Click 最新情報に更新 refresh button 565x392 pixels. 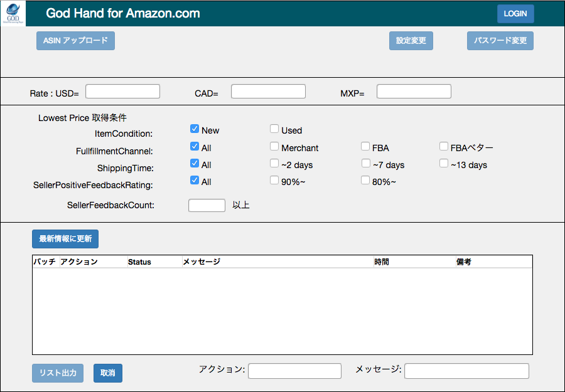pos(65,239)
